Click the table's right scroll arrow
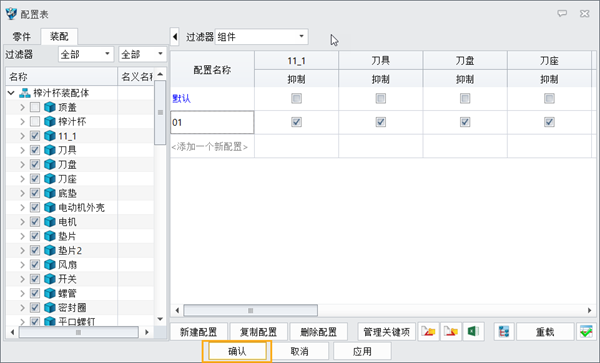 point(590,310)
